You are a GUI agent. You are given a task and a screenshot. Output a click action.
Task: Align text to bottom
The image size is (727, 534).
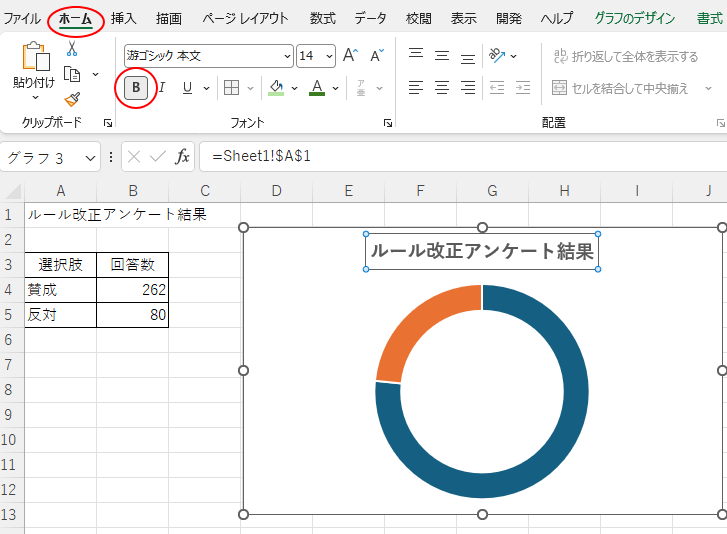coord(468,57)
